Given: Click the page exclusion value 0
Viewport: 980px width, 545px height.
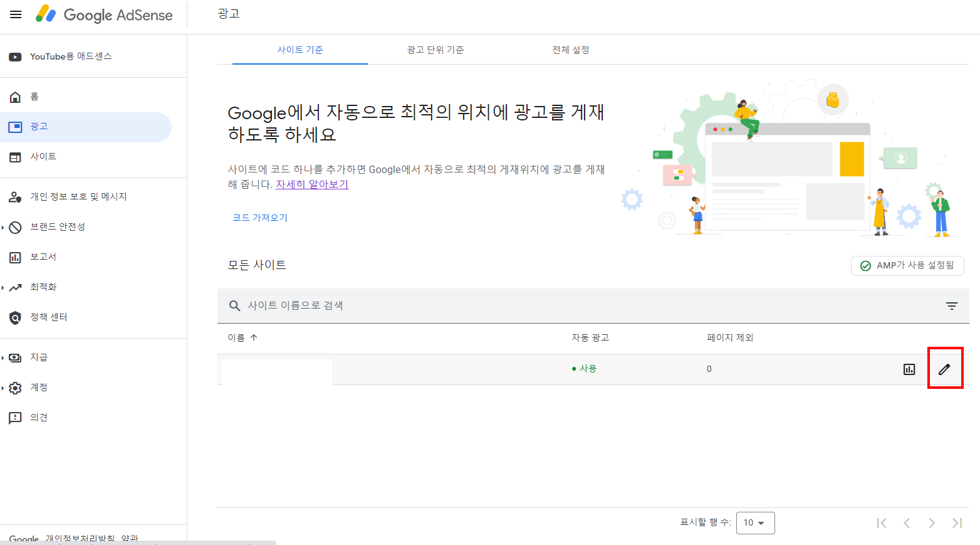Looking at the screenshot, I should coord(709,369).
